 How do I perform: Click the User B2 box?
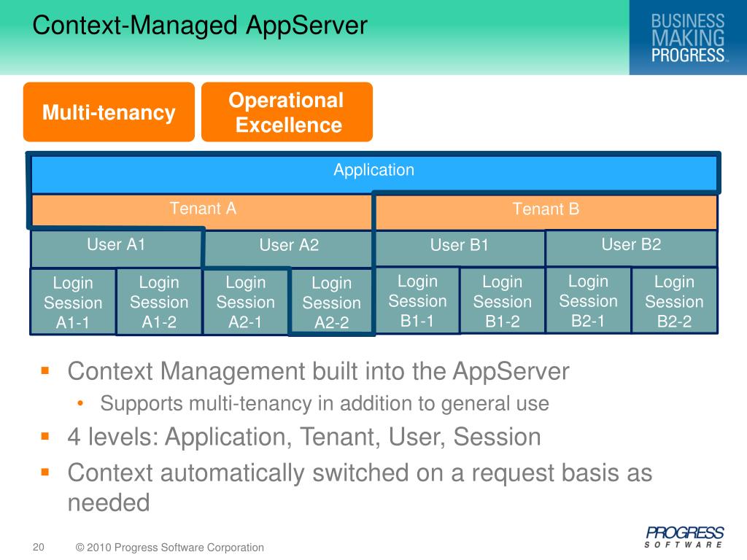(x=631, y=248)
